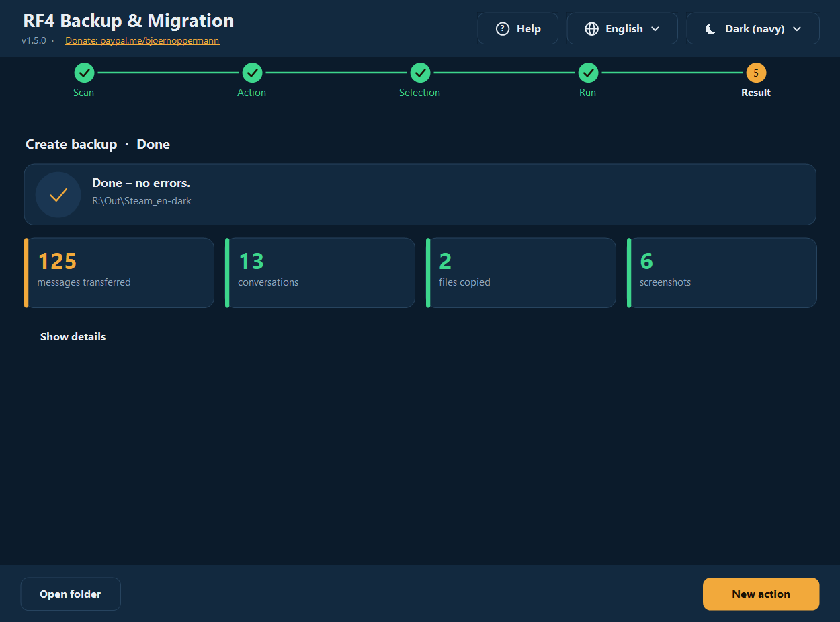840x622 pixels.
Task: Expand Show details section
Action: pos(73,336)
